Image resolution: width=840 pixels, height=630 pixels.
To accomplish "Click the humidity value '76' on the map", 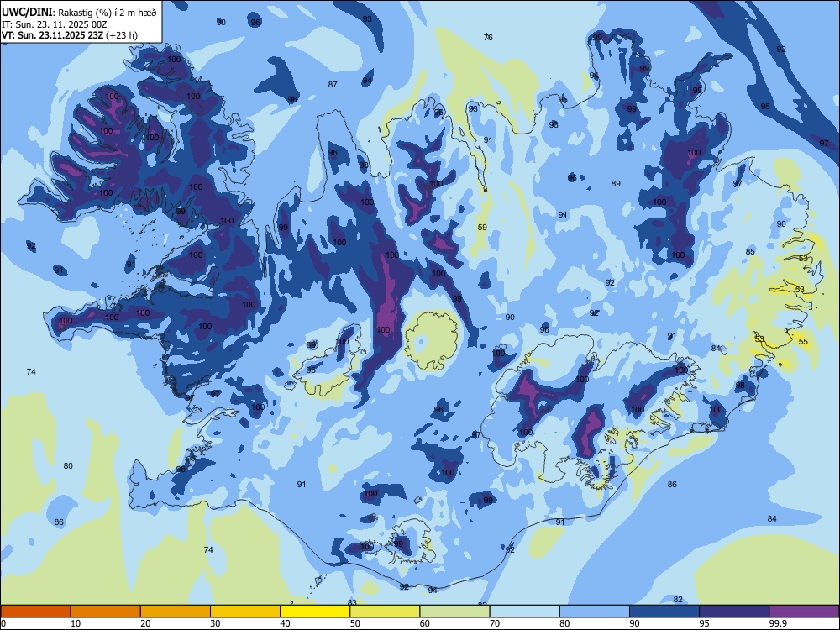I will click(488, 37).
